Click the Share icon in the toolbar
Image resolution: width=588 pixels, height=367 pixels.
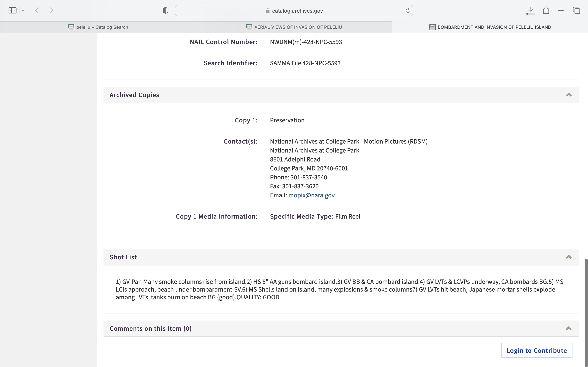[546, 10]
